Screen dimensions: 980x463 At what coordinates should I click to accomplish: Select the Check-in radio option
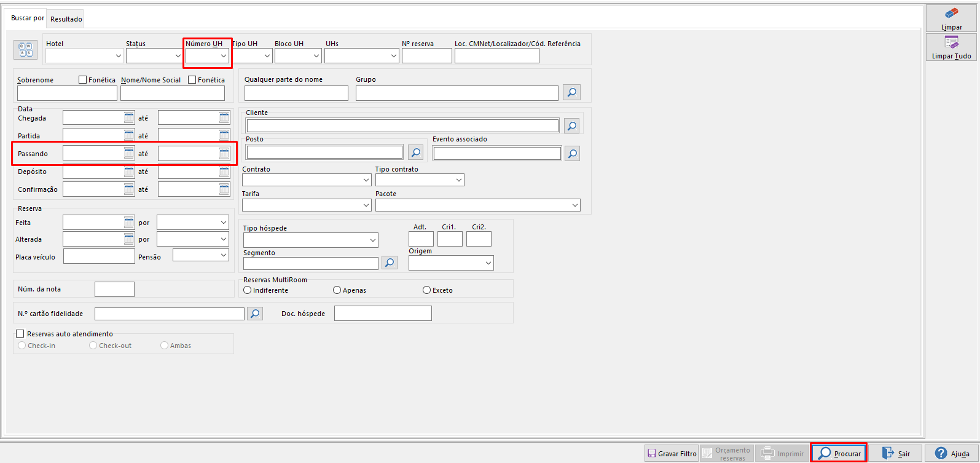pyautogui.click(x=22, y=346)
